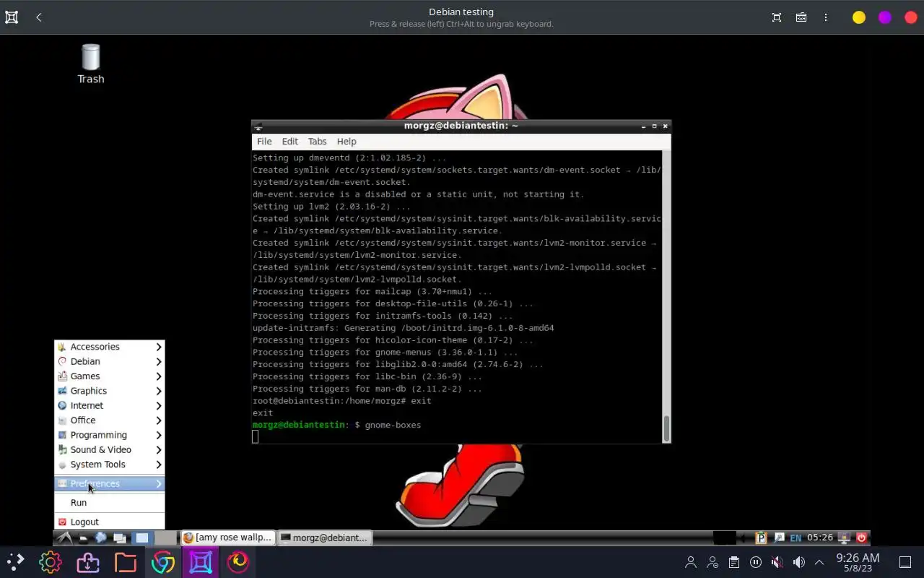Open the file manager launcher in LXDE panel
The width and height of the screenshot is (924, 578).
83,538
